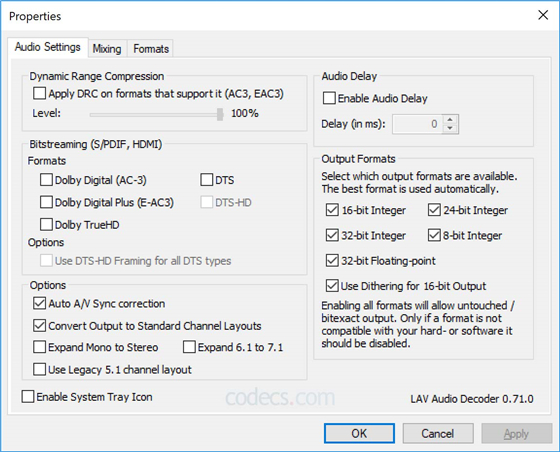Toggle 8-bit Integer output format
This screenshot has width=560, height=452.
pos(434,235)
